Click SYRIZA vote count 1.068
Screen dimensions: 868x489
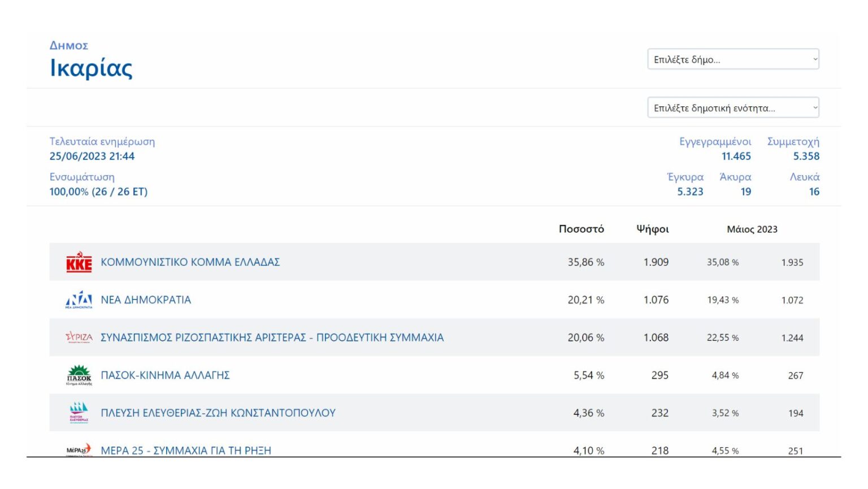point(656,337)
